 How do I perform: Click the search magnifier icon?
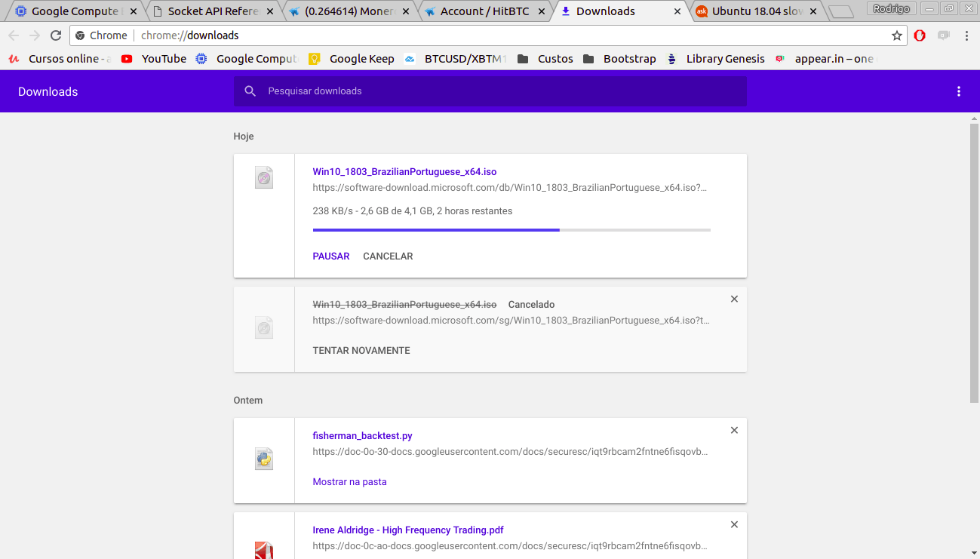(x=250, y=91)
